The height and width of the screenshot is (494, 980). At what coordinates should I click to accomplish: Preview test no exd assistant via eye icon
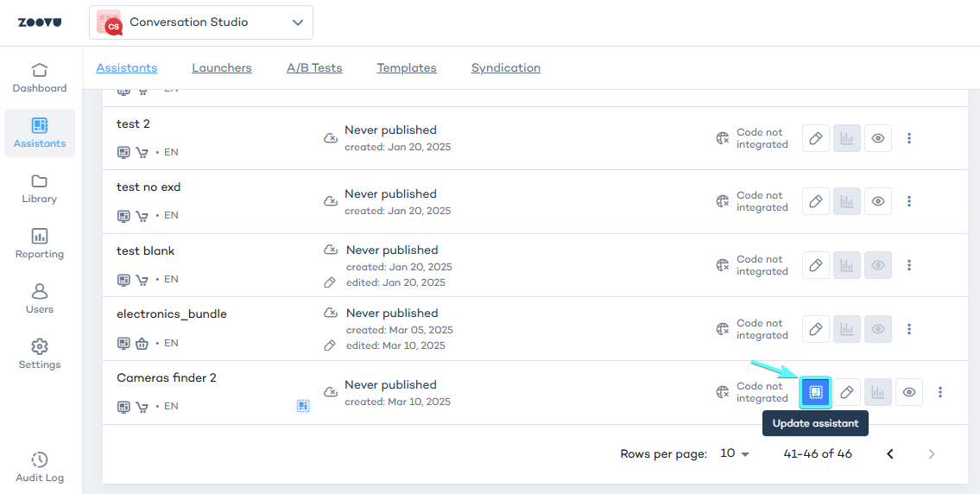[878, 201]
